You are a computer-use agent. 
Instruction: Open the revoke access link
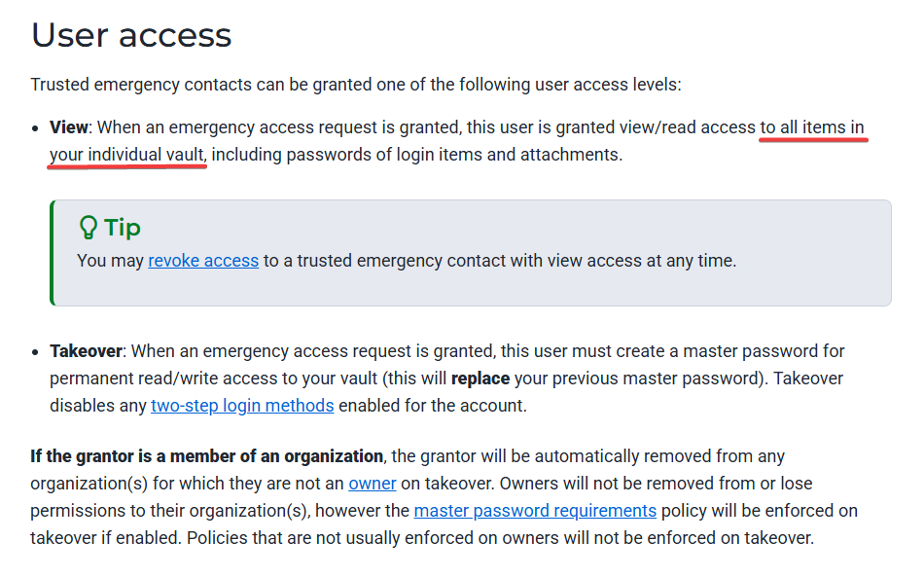pos(203,261)
